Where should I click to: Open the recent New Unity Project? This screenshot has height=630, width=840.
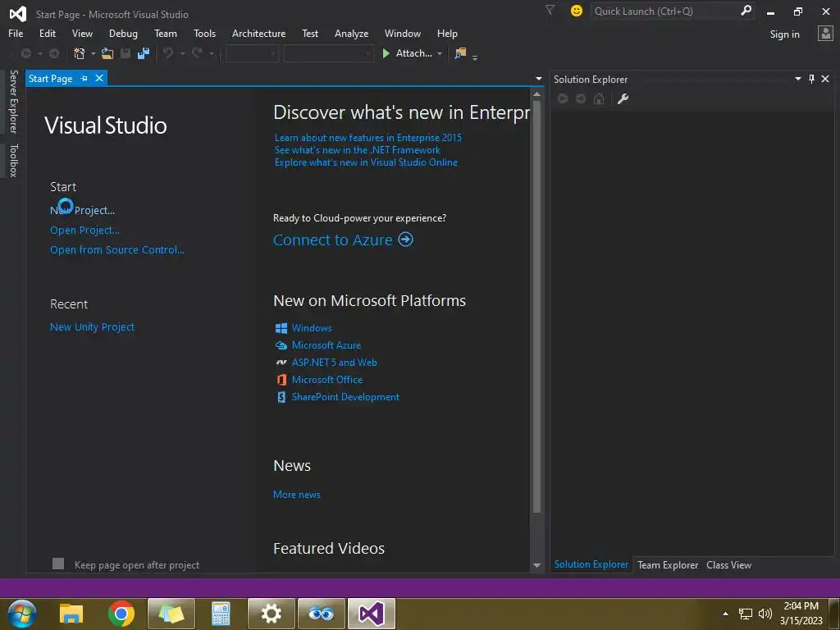coord(92,326)
